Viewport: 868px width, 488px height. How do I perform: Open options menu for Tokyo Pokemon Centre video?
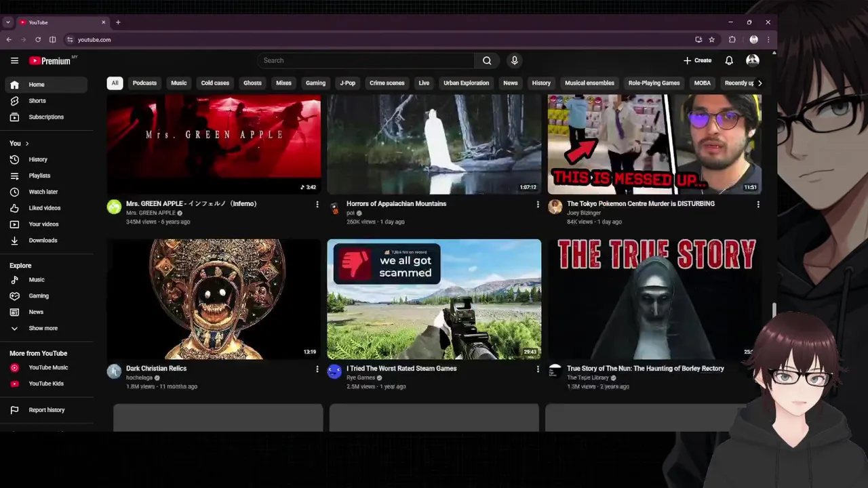[x=758, y=204]
